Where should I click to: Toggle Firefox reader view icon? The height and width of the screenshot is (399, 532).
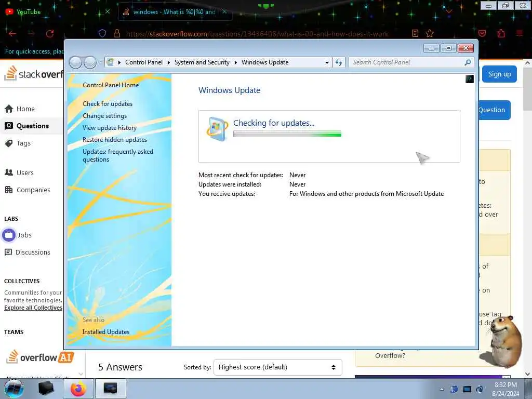coord(415,33)
